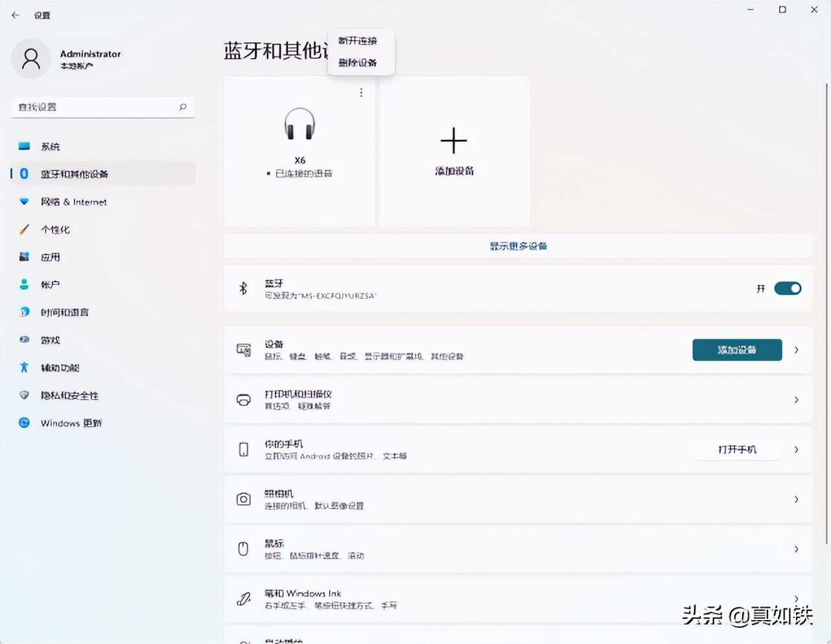Image resolution: width=831 pixels, height=644 pixels.
Task: Select 网络 & Internet in the sidebar
Action: coord(73,201)
